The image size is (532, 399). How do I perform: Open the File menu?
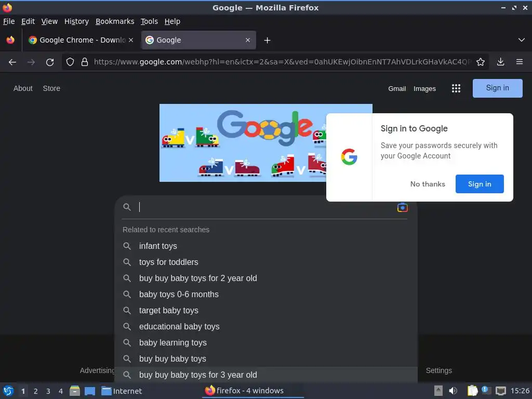click(x=9, y=21)
